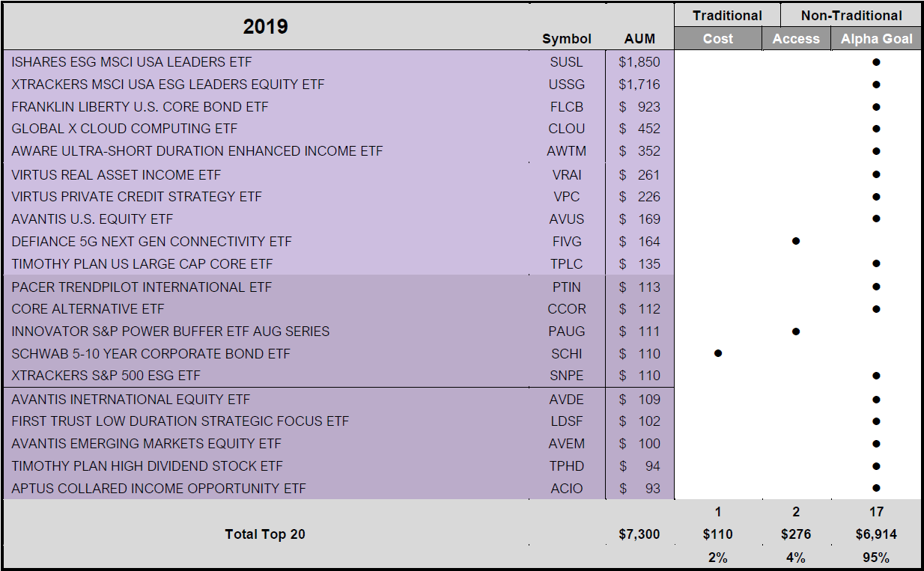Click the AWTM ticker symbol

(566, 151)
